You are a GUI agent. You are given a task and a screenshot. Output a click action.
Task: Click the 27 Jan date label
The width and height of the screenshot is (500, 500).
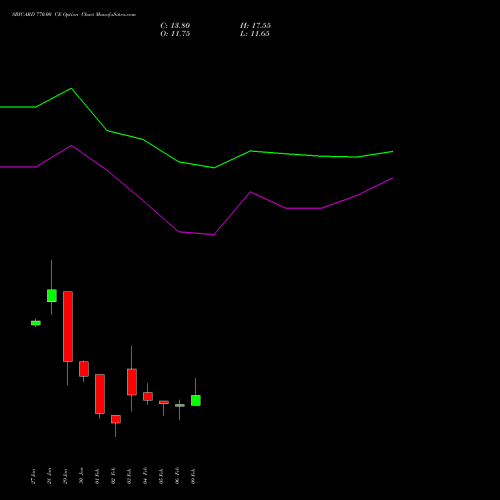33,476
